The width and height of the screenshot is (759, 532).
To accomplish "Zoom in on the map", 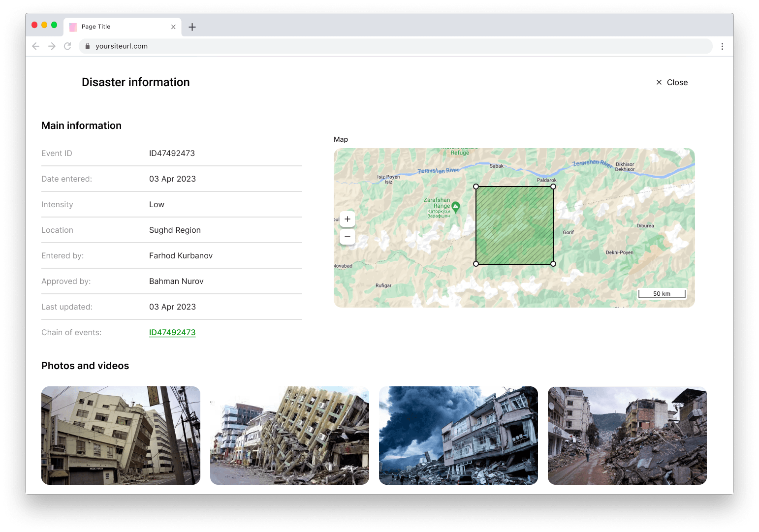I will [x=348, y=219].
